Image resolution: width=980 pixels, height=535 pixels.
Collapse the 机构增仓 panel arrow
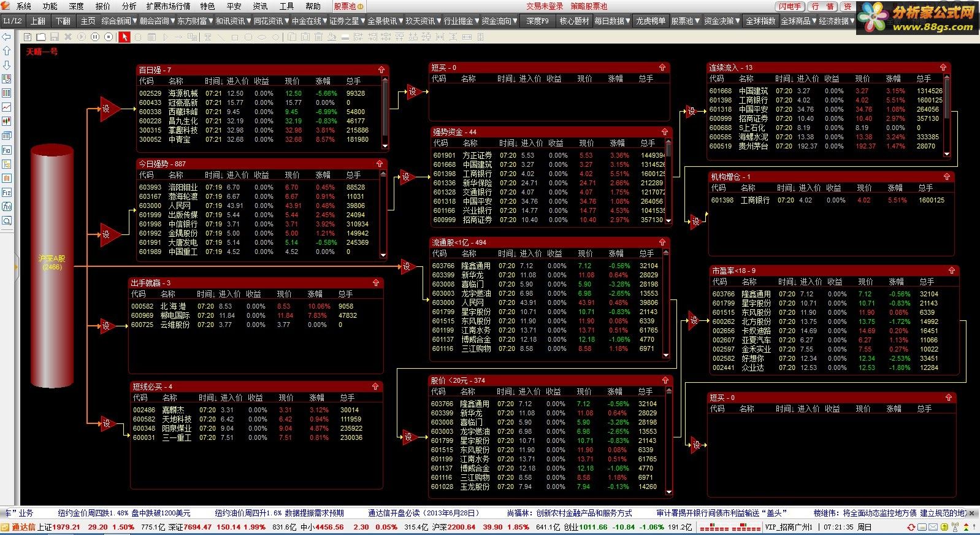point(947,177)
